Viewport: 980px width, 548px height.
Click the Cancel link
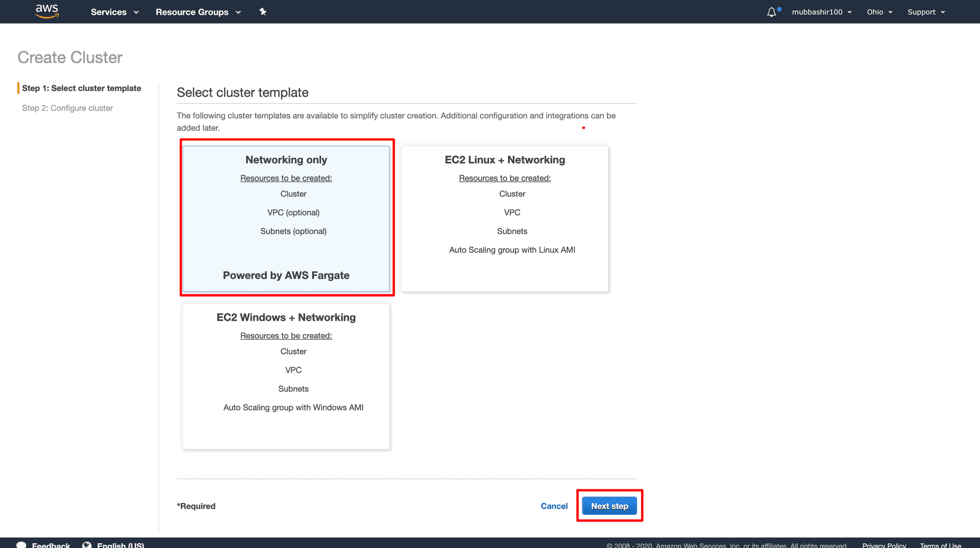(x=554, y=506)
